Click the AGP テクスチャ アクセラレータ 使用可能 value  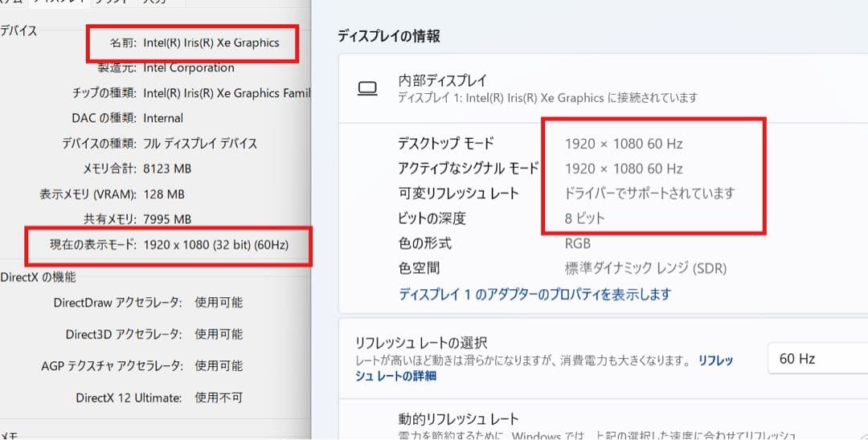pos(219,366)
